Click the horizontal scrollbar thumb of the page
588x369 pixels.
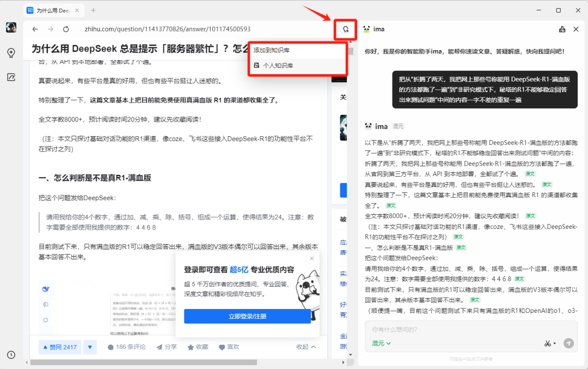tap(144, 362)
